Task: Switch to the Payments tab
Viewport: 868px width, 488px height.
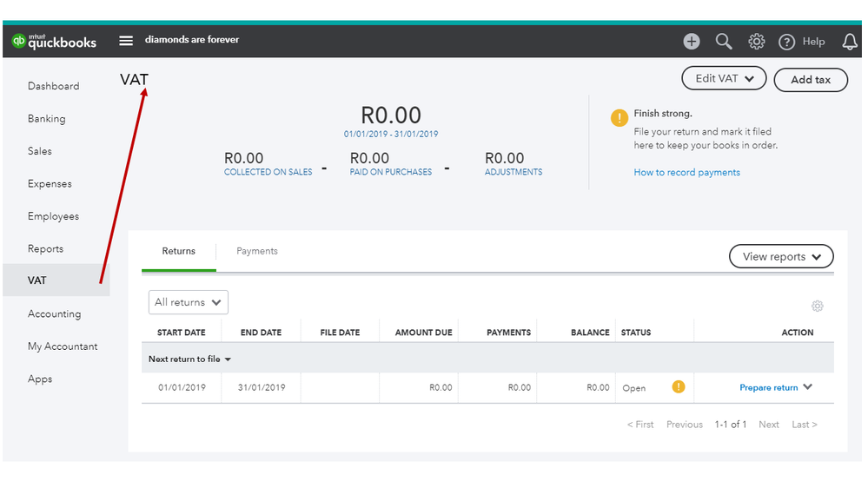Action: (257, 251)
